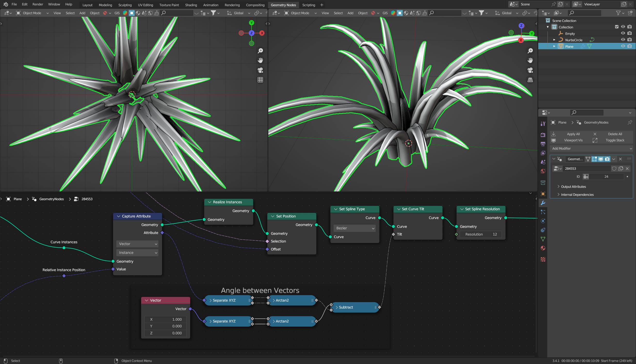Image resolution: width=636 pixels, height=364 pixels.
Task: Open the Collection properties tab
Action: coord(543,183)
